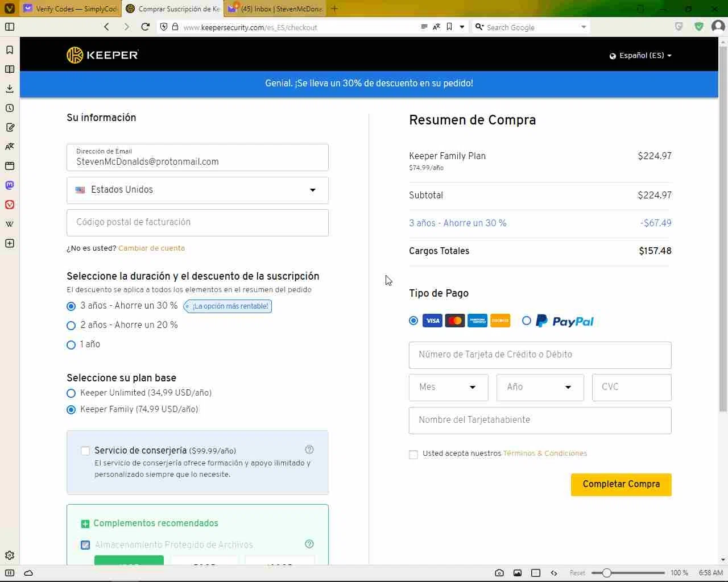The height and width of the screenshot is (582, 728).
Task: Click Código postal de facturación field
Action: (x=197, y=223)
